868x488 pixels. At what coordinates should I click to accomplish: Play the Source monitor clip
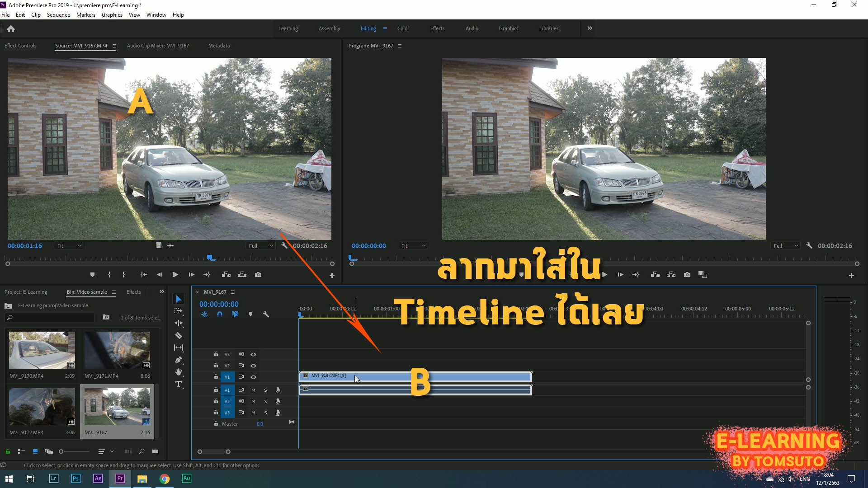[x=175, y=274]
